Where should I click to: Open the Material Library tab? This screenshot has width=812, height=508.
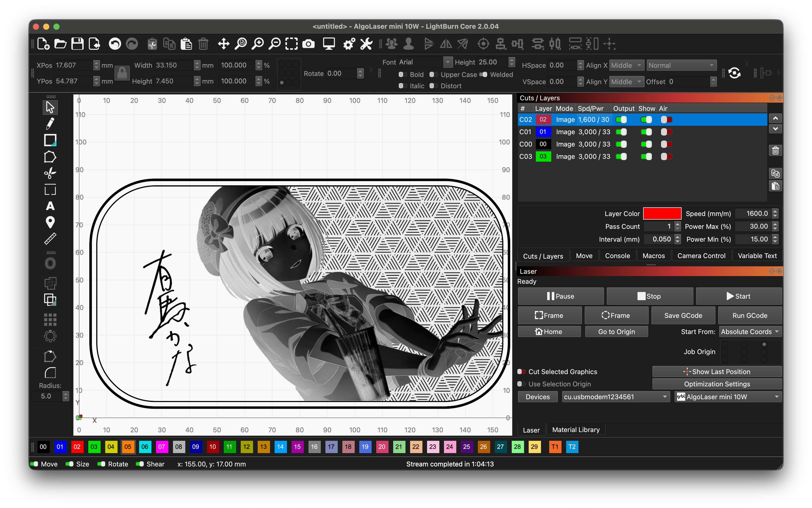[x=575, y=430]
